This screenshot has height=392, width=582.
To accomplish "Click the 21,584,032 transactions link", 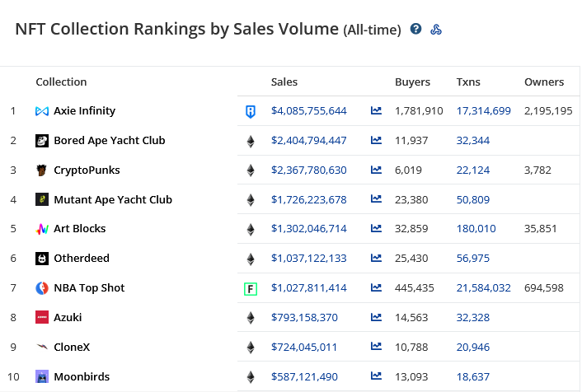I will click(484, 288).
